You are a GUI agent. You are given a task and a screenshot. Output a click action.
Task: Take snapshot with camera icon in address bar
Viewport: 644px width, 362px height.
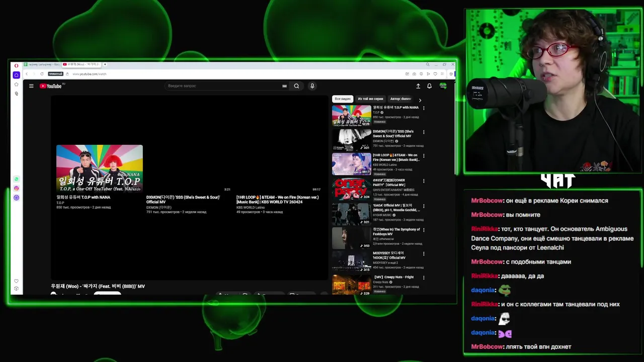coord(414,74)
